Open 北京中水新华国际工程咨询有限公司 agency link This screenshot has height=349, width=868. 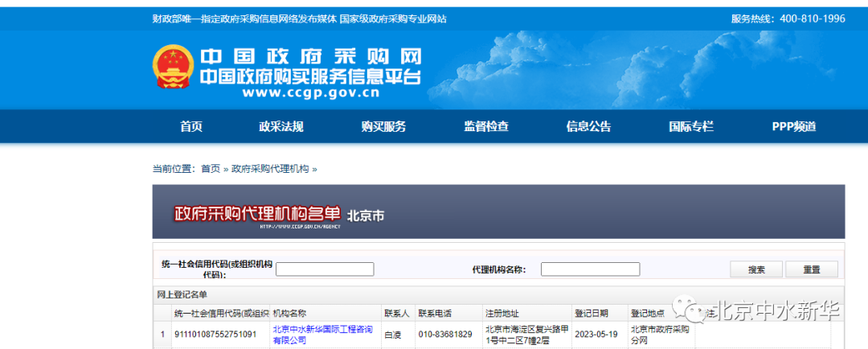[321, 335]
